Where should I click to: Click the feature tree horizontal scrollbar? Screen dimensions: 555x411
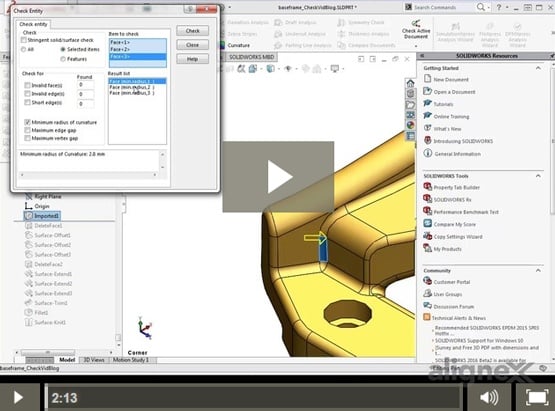[x=64, y=353]
